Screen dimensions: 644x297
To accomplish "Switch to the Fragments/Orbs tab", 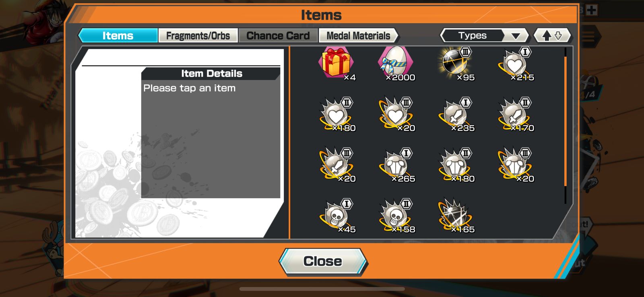I will pos(198,35).
